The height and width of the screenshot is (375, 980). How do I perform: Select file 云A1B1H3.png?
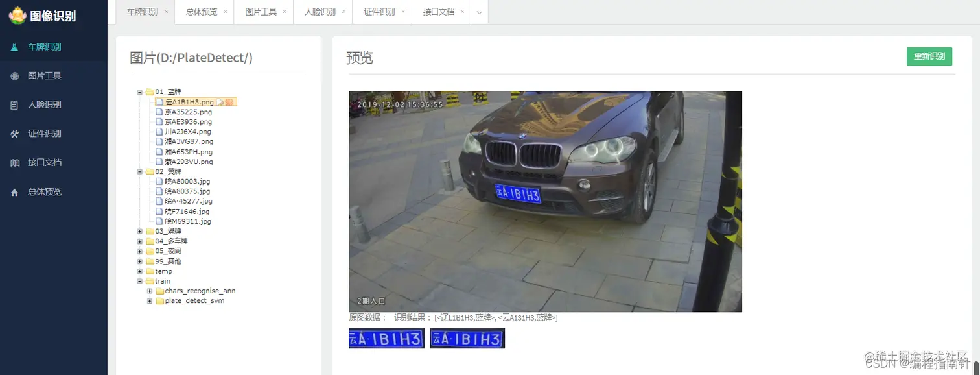click(189, 102)
